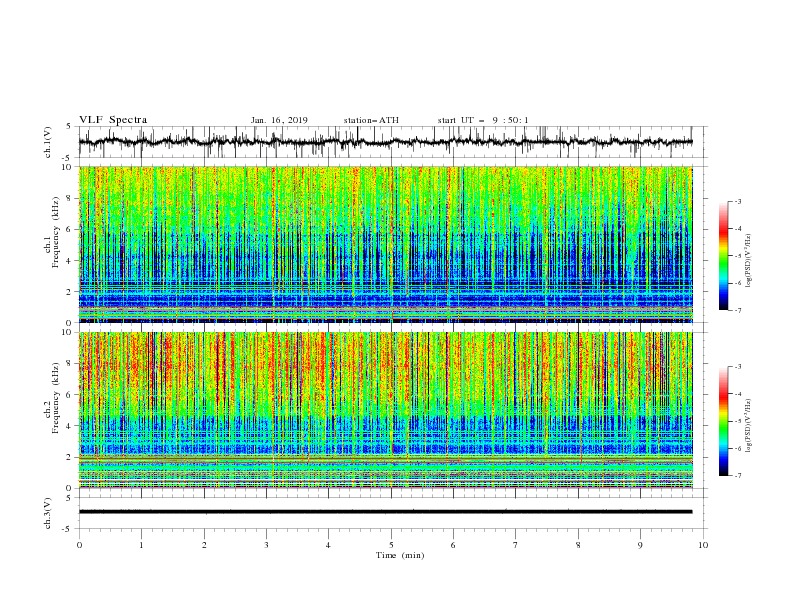Click time-axis tick label "2"
Screen dimensions: 792x612
pos(204,545)
